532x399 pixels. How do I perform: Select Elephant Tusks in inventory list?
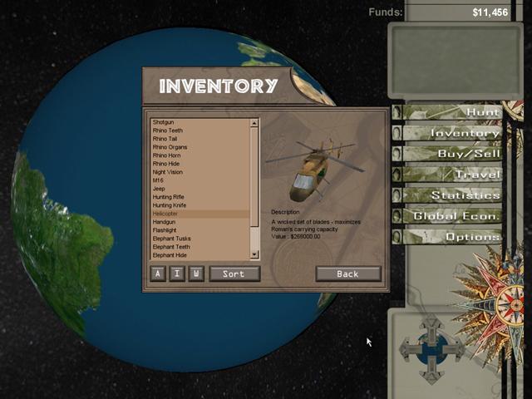171,239
